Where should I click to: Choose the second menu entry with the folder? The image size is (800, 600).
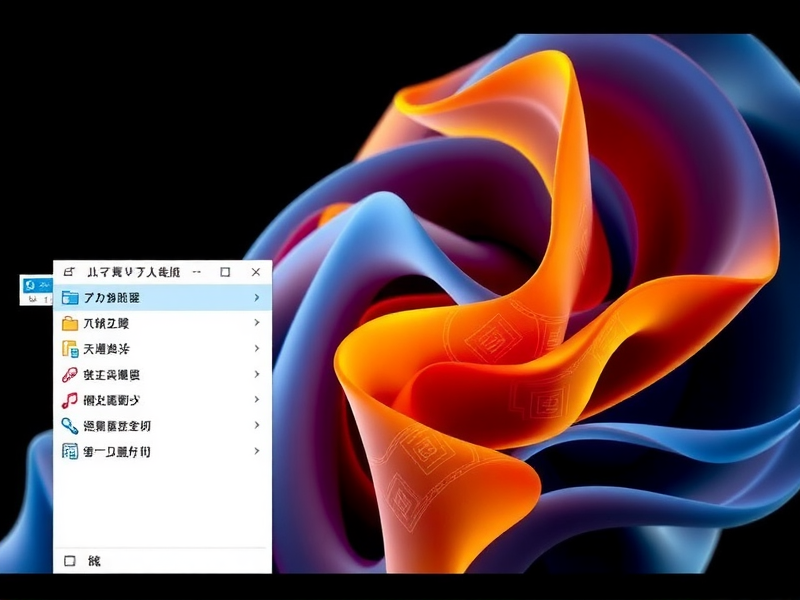click(140, 323)
